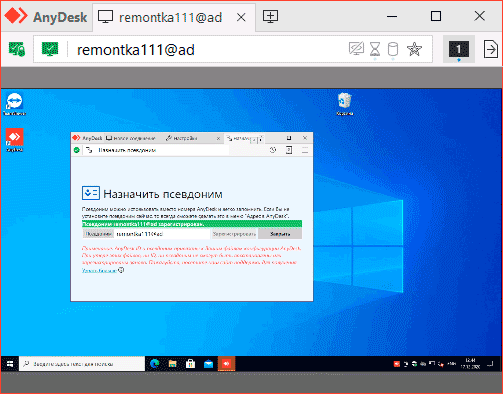503x394 pixels.
Task: Switch to Settings tab in remote AnyDesk
Action: tap(182, 138)
